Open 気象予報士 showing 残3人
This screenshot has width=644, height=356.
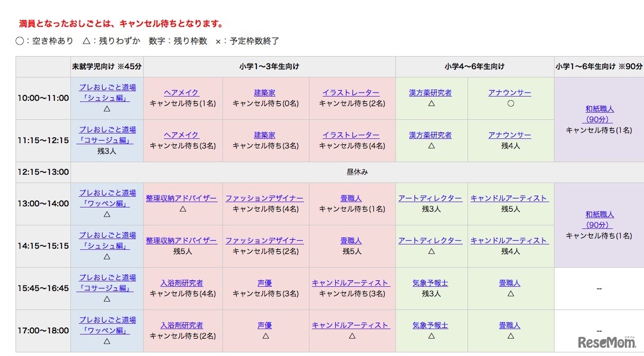pos(431,282)
